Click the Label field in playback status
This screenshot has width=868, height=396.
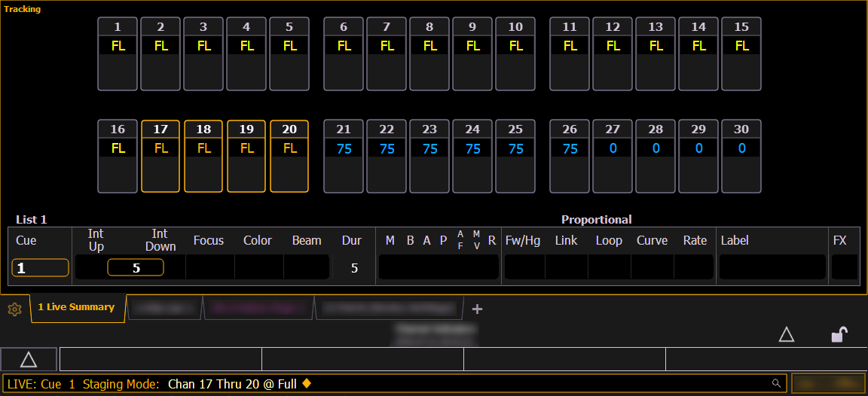click(772, 267)
